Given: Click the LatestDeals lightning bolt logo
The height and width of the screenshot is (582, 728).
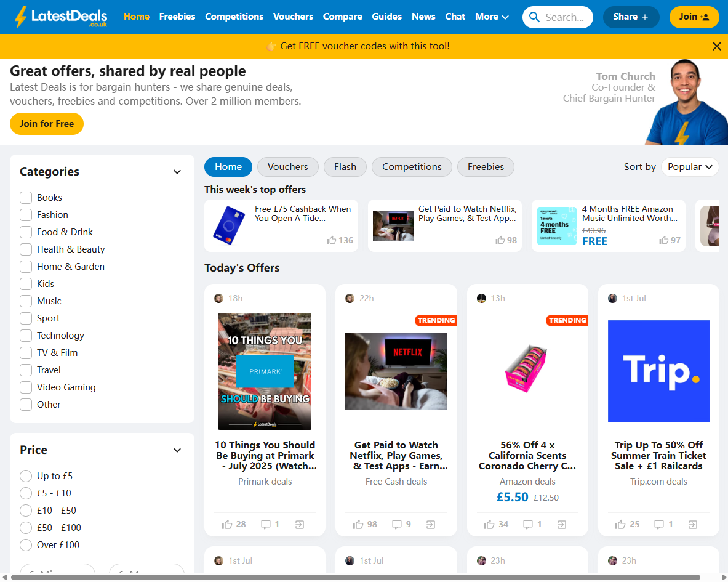Looking at the screenshot, I should click(x=21, y=17).
